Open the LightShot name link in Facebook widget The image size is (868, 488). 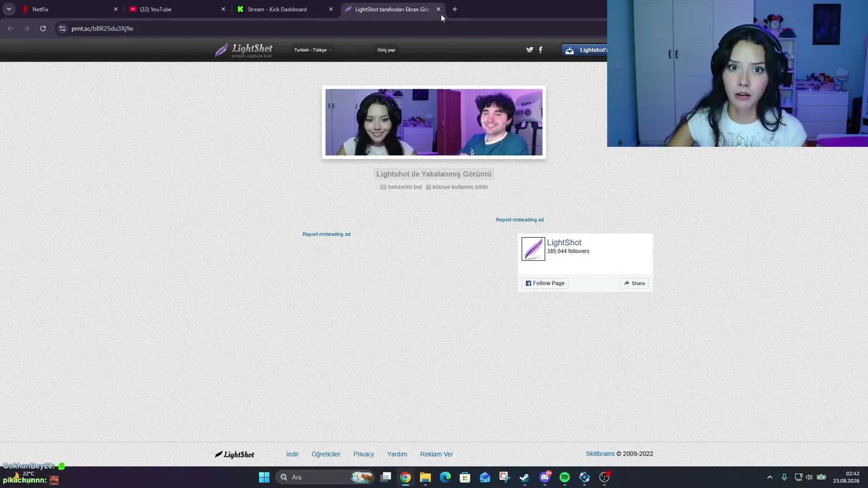(x=564, y=243)
